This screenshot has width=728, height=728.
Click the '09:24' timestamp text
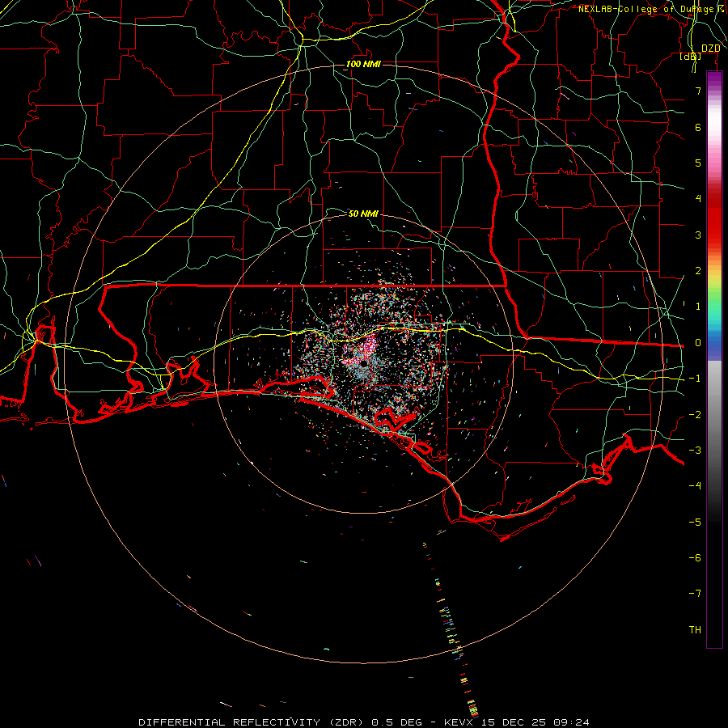[572, 722]
